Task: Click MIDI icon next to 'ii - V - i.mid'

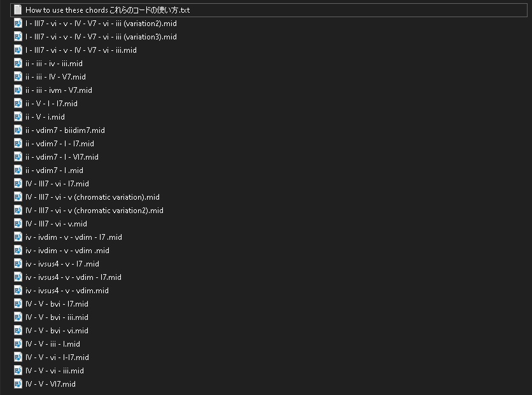Action: pyautogui.click(x=18, y=117)
